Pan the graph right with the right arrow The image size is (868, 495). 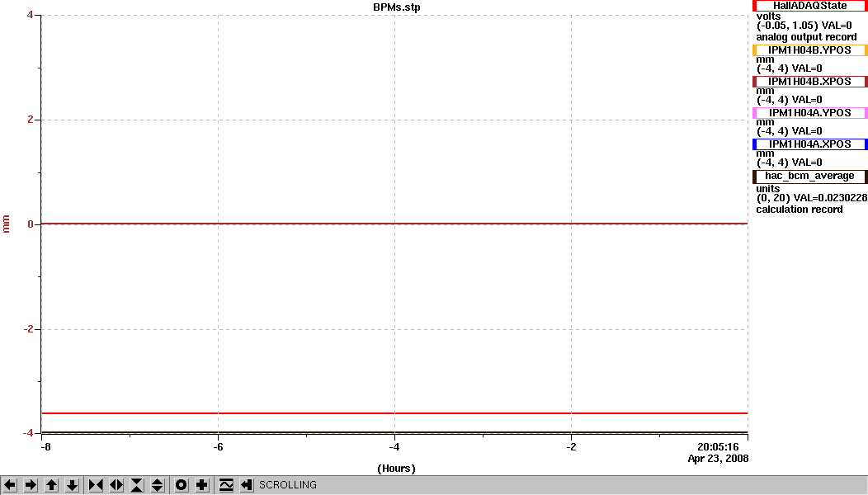(x=31, y=486)
